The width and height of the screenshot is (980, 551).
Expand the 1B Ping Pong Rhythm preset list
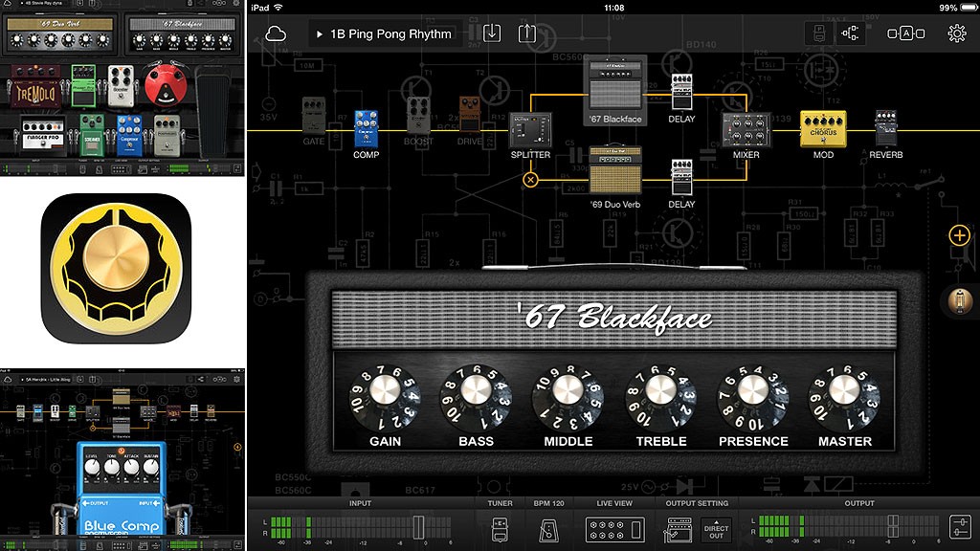click(x=383, y=33)
